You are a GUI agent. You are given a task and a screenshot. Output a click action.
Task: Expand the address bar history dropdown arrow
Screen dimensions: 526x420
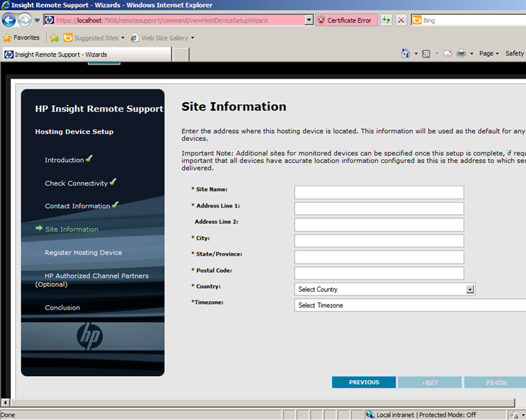pos(309,20)
